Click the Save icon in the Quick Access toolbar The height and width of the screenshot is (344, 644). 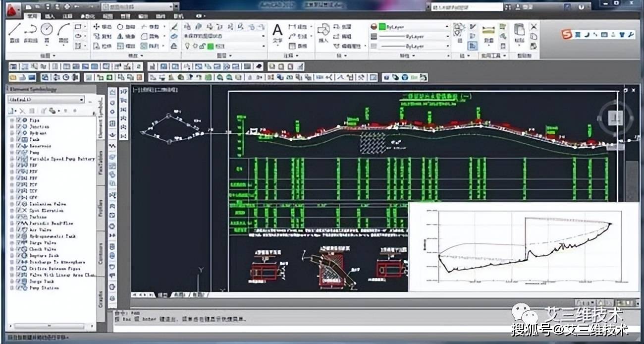click(47, 7)
